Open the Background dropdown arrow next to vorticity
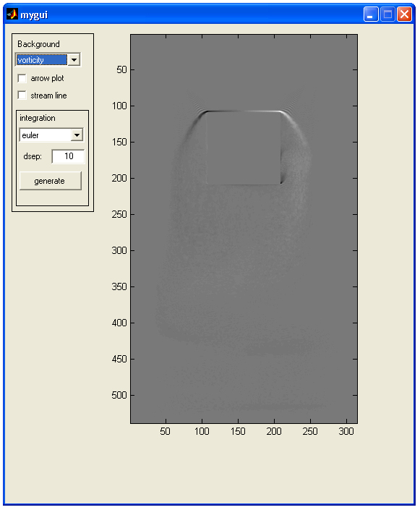The height and width of the screenshot is (510, 420). coord(74,60)
